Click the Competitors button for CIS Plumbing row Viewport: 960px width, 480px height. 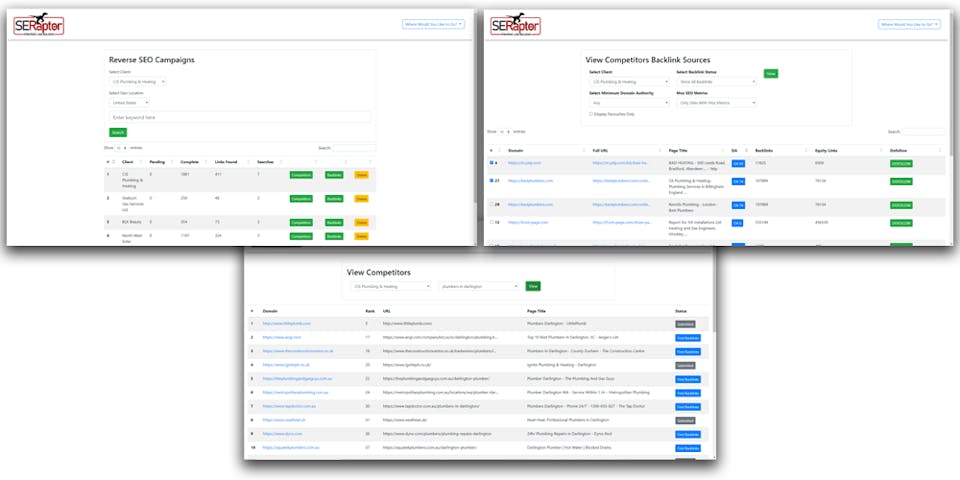pyautogui.click(x=300, y=174)
